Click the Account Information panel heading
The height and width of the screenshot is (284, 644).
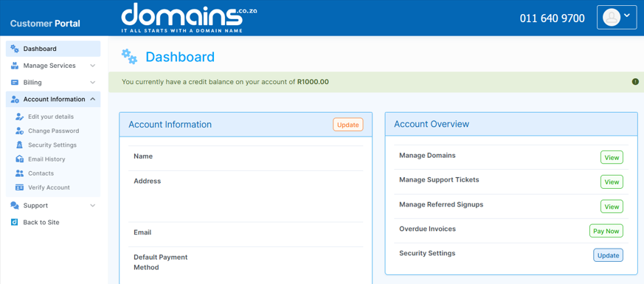(170, 125)
